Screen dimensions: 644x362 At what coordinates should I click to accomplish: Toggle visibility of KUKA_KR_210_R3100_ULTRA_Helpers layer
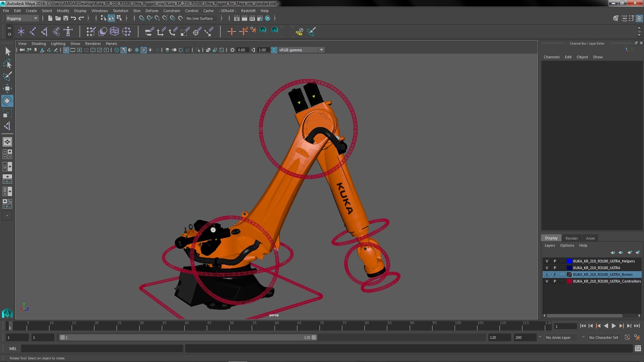pos(547,261)
